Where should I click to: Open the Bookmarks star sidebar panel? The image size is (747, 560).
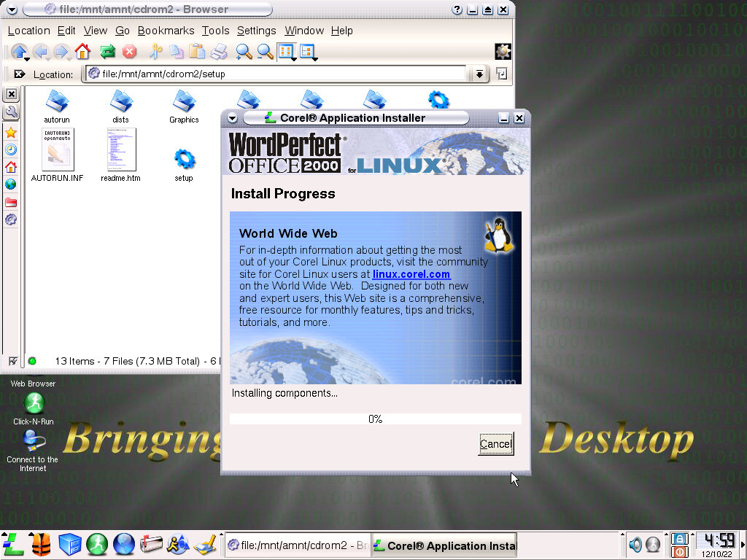pyautogui.click(x=11, y=133)
